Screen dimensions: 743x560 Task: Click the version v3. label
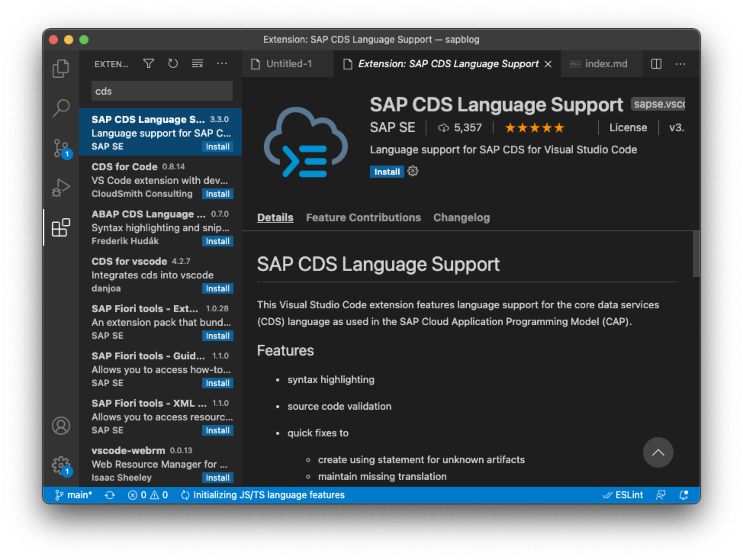click(677, 128)
